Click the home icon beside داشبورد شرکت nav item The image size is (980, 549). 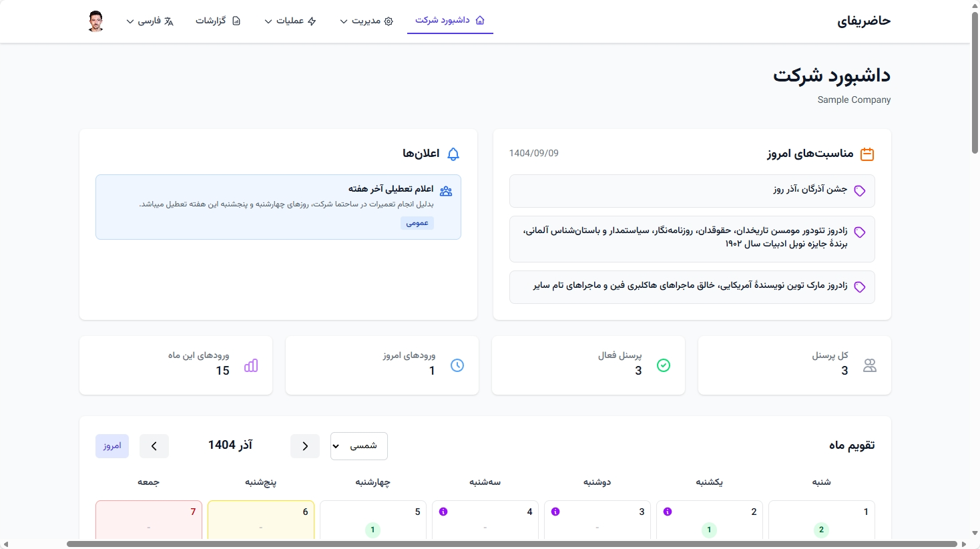(x=480, y=20)
